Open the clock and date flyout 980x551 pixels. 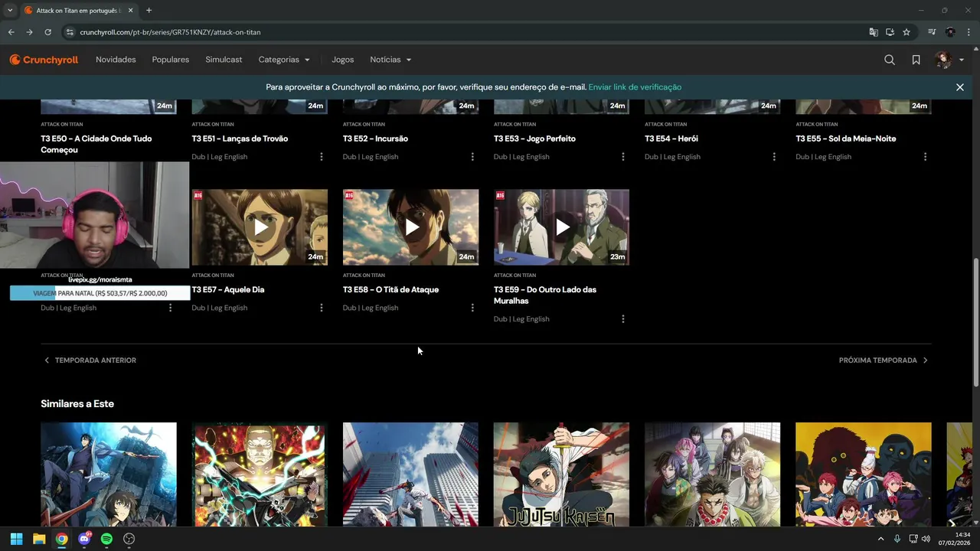[x=954, y=539]
